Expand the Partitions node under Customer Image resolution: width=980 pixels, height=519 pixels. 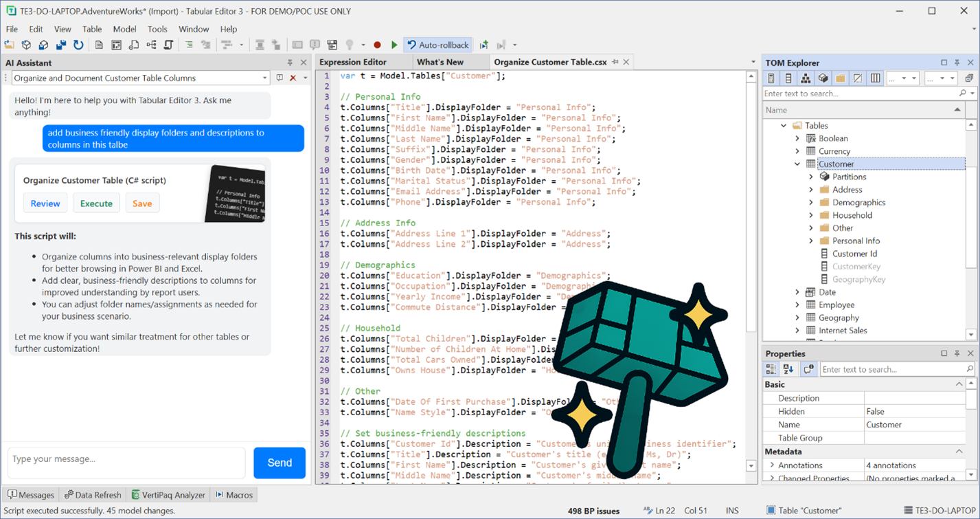point(812,176)
